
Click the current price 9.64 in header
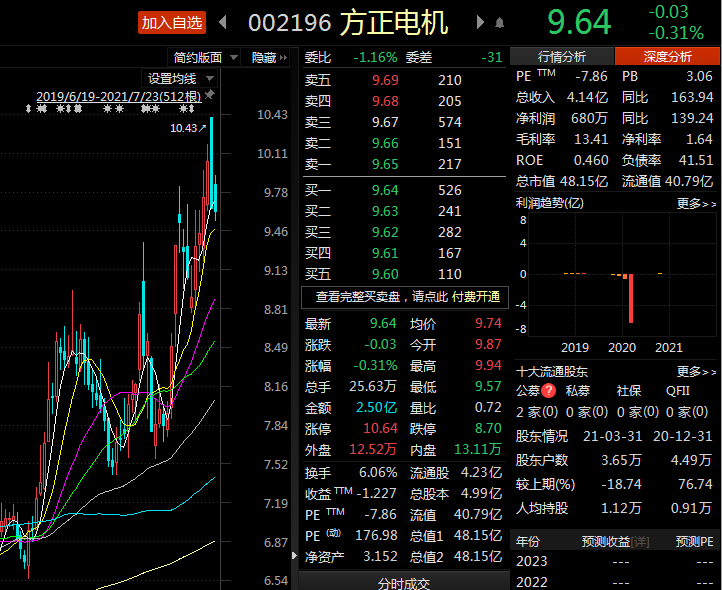point(579,22)
